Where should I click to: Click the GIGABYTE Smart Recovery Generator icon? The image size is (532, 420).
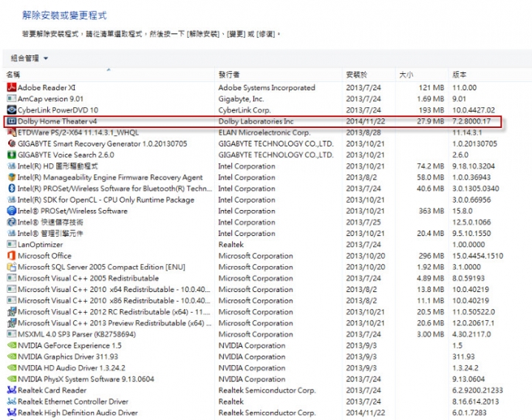12,143
